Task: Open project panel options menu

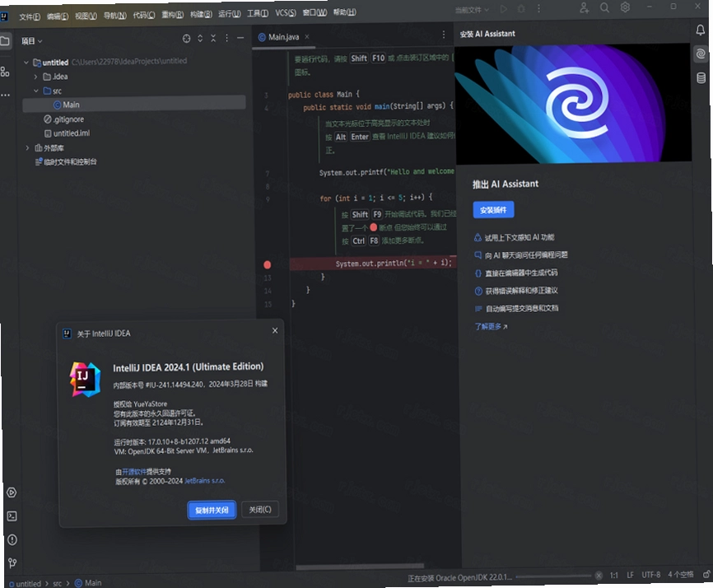Action: [x=226, y=38]
